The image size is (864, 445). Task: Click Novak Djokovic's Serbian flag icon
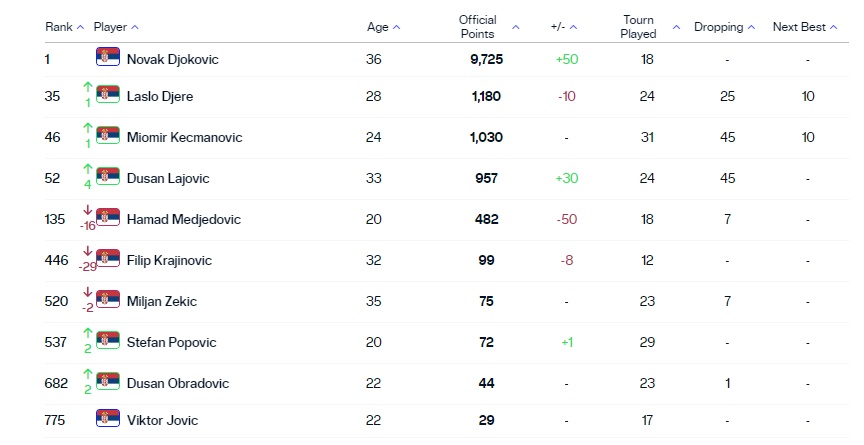point(108,59)
